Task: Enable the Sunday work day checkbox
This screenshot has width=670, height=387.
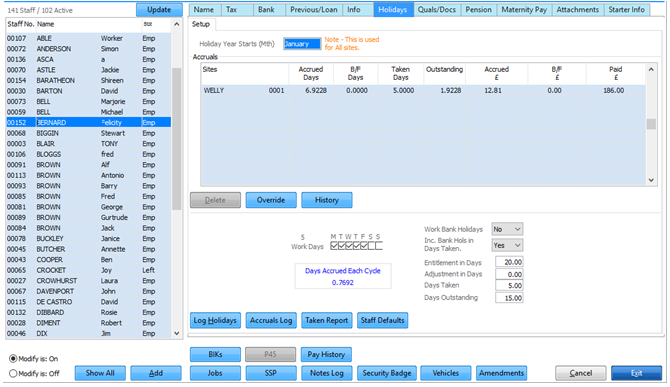Action: tap(379, 246)
